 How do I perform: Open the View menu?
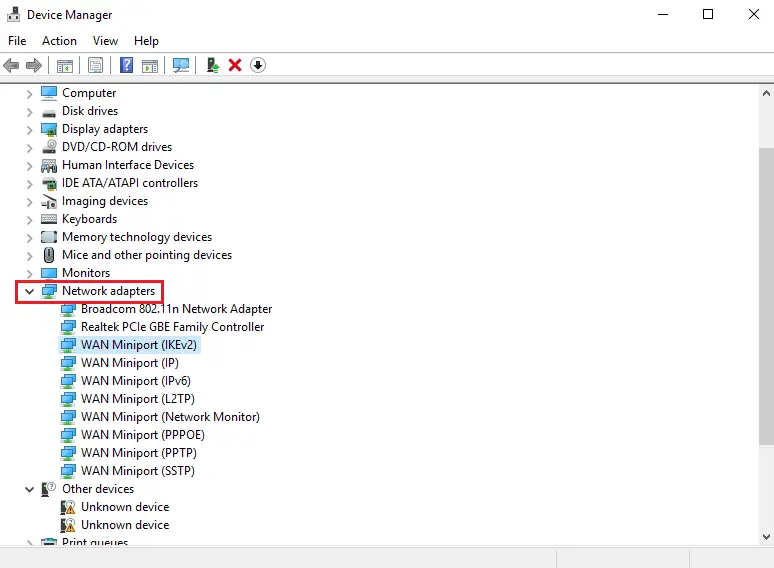point(105,40)
